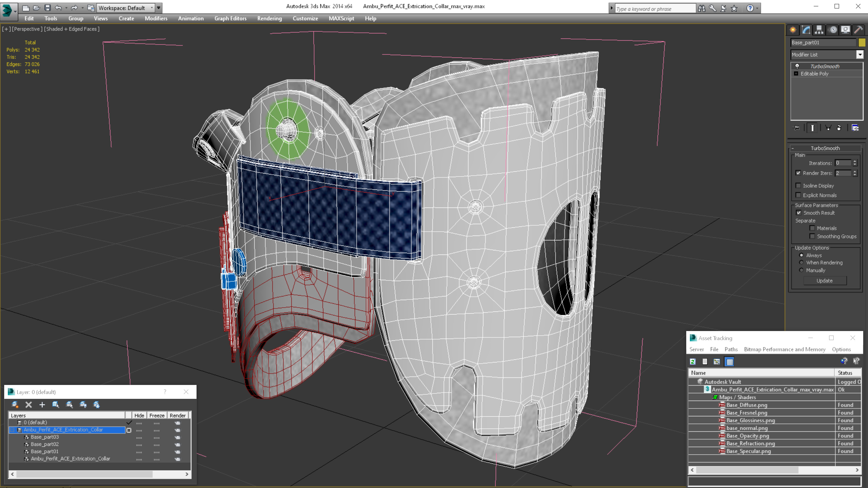Viewport: 868px width, 488px height.
Task: Open the Modifiers menu
Action: pos(156,18)
